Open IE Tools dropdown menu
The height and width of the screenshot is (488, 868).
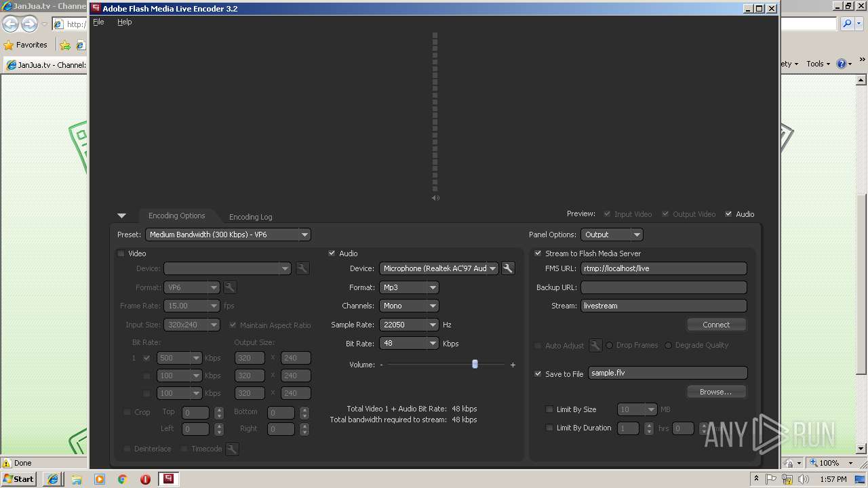(x=818, y=64)
